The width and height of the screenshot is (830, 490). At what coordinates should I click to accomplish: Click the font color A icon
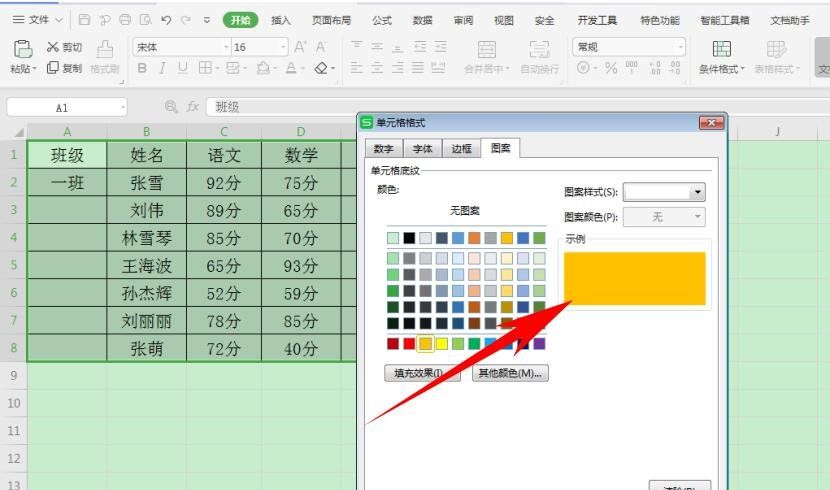coord(291,68)
